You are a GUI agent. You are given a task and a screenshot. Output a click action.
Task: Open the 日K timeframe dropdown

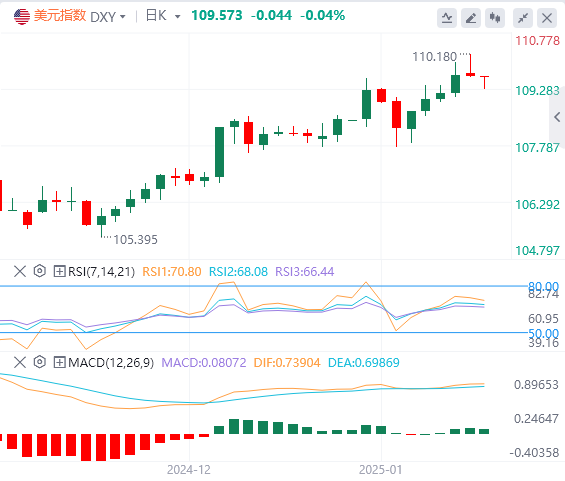pyautogui.click(x=163, y=16)
